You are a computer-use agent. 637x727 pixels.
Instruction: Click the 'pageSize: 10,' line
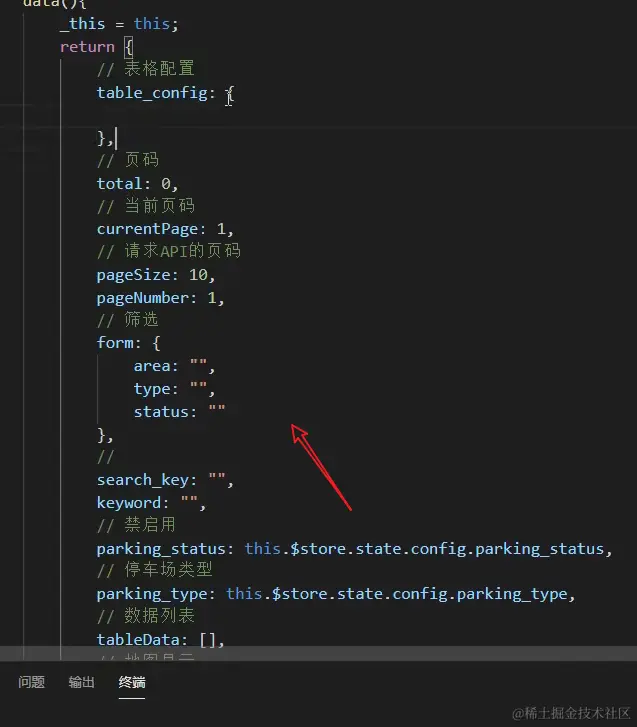tap(156, 275)
